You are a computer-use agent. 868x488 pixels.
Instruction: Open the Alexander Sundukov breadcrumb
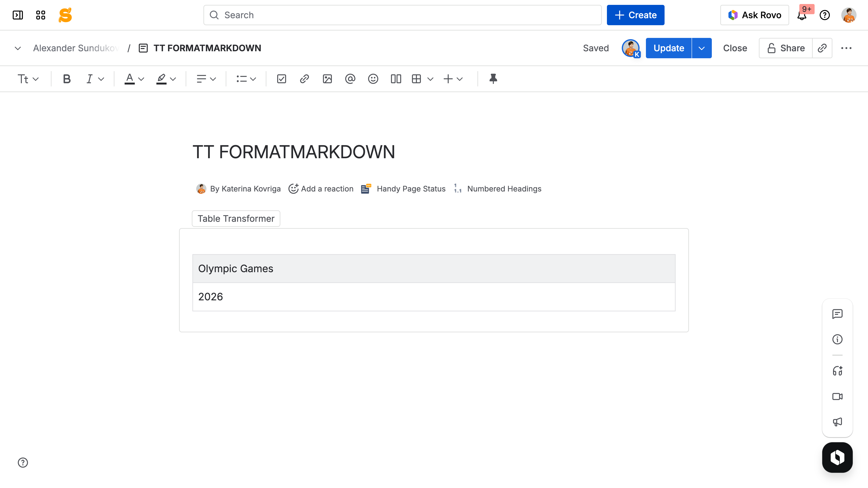point(76,48)
